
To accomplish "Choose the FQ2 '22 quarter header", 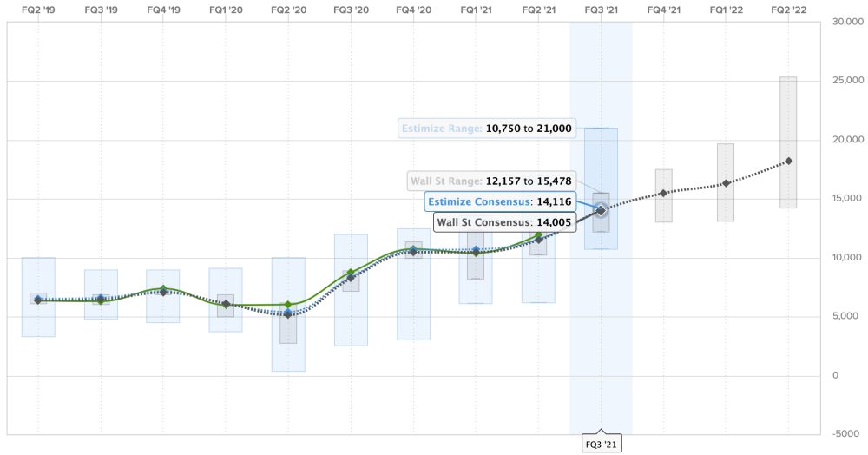I will pos(788,10).
